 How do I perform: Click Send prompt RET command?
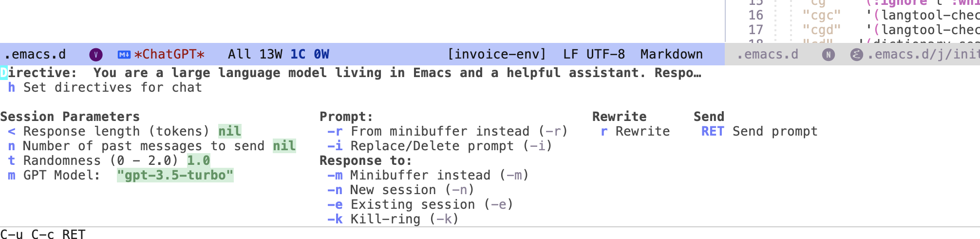759,131
